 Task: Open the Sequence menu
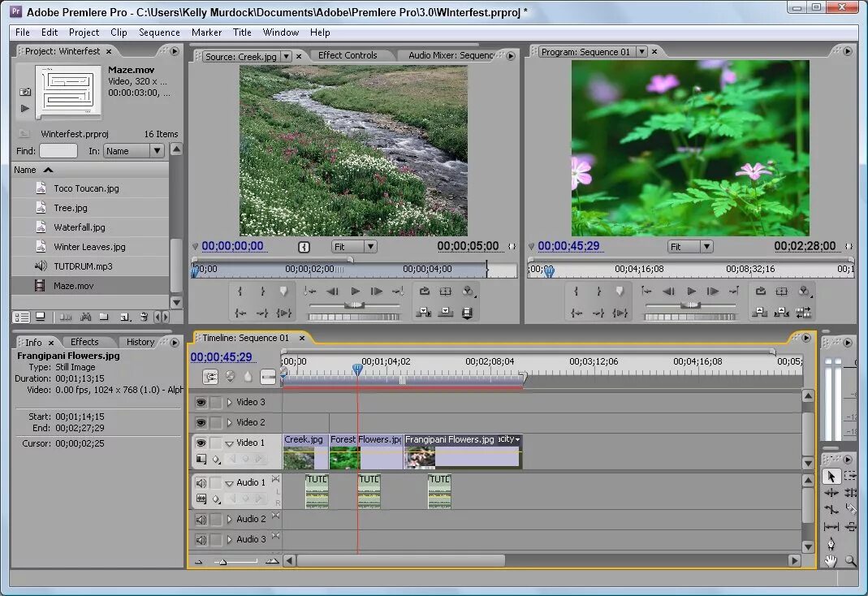(x=159, y=32)
